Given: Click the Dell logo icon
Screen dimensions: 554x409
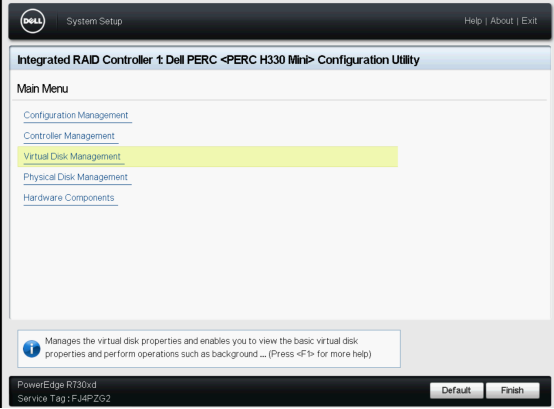Looking at the screenshot, I should coord(33,21).
